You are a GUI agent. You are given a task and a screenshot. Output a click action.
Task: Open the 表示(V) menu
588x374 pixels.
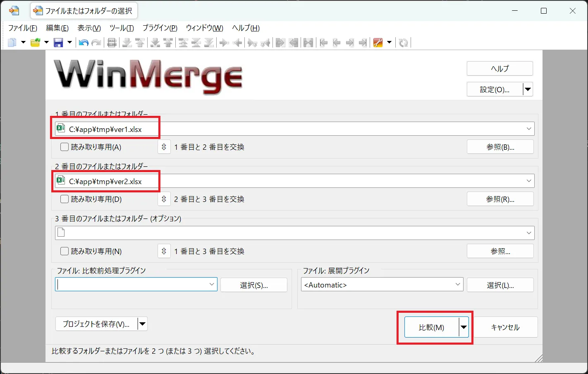point(89,28)
